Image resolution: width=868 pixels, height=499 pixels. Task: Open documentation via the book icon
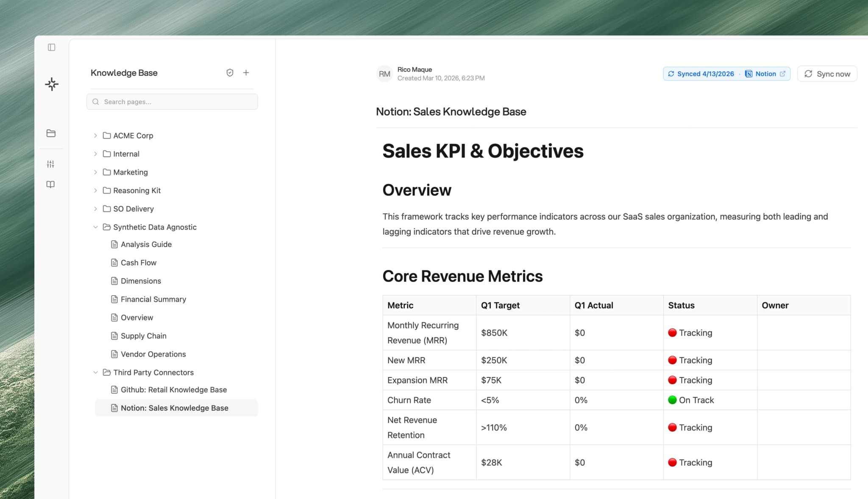tap(50, 184)
